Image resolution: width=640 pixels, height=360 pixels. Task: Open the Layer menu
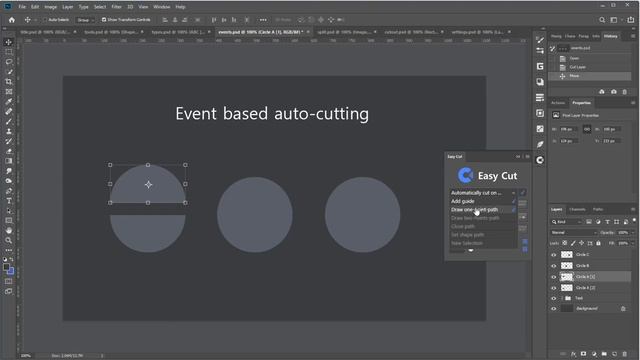pos(68,7)
